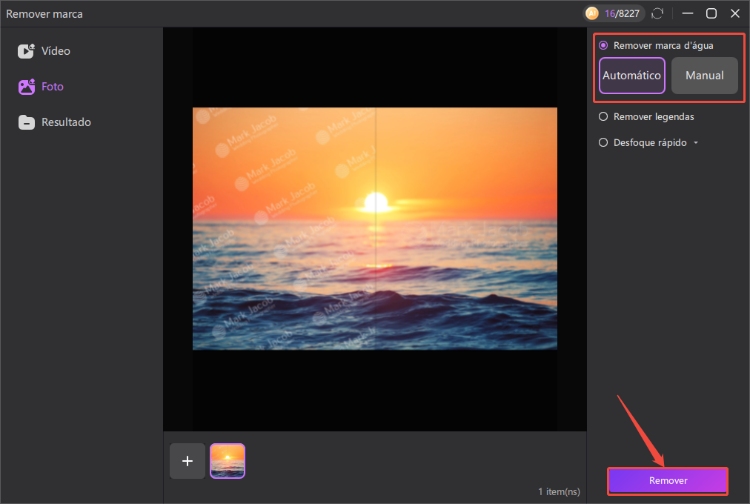Add a new image with plus button
The width and height of the screenshot is (750, 504).
[x=187, y=461]
